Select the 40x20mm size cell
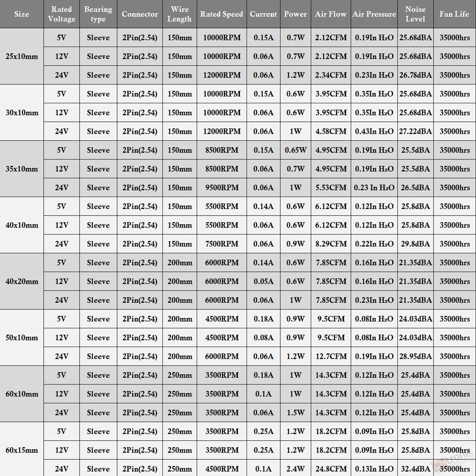The width and height of the screenshot is (476, 476). pos(21,281)
